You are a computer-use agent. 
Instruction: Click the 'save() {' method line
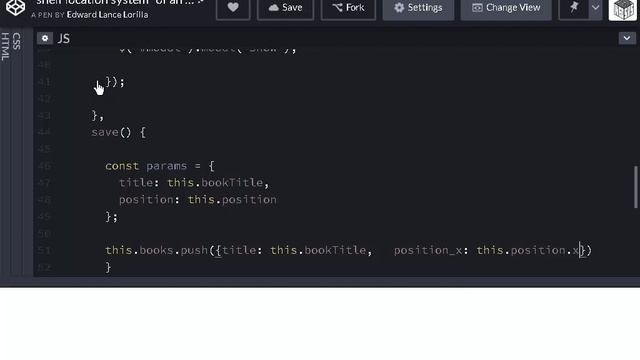(118, 132)
